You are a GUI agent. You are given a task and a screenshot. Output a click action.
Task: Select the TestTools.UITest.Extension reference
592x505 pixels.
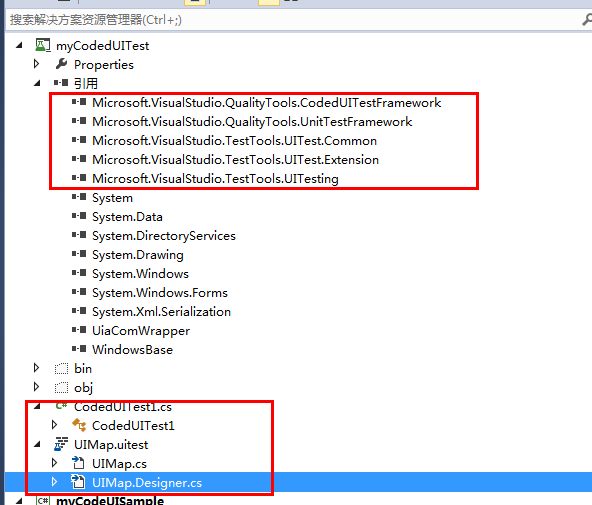point(235,160)
